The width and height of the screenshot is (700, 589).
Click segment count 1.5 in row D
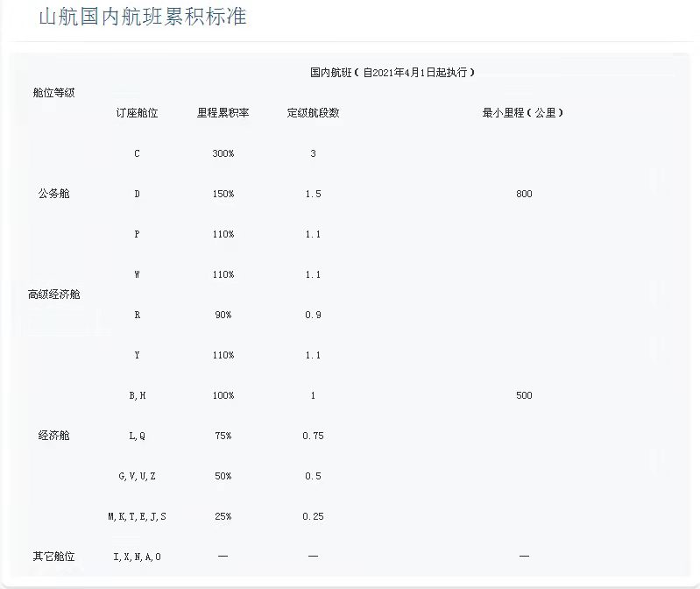[313, 194]
